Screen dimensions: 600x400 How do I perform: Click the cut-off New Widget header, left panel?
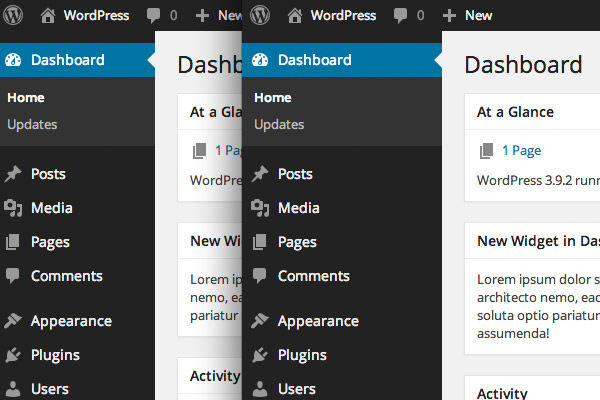[210, 241]
